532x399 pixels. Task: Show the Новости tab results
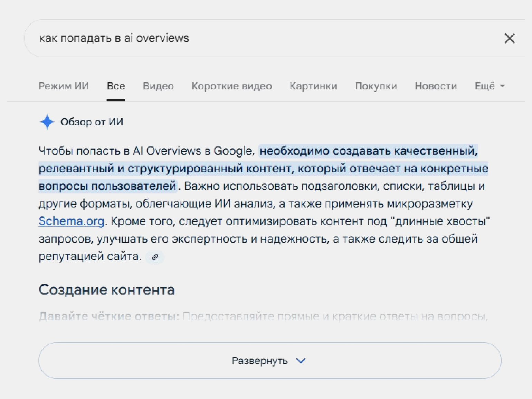coord(436,86)
